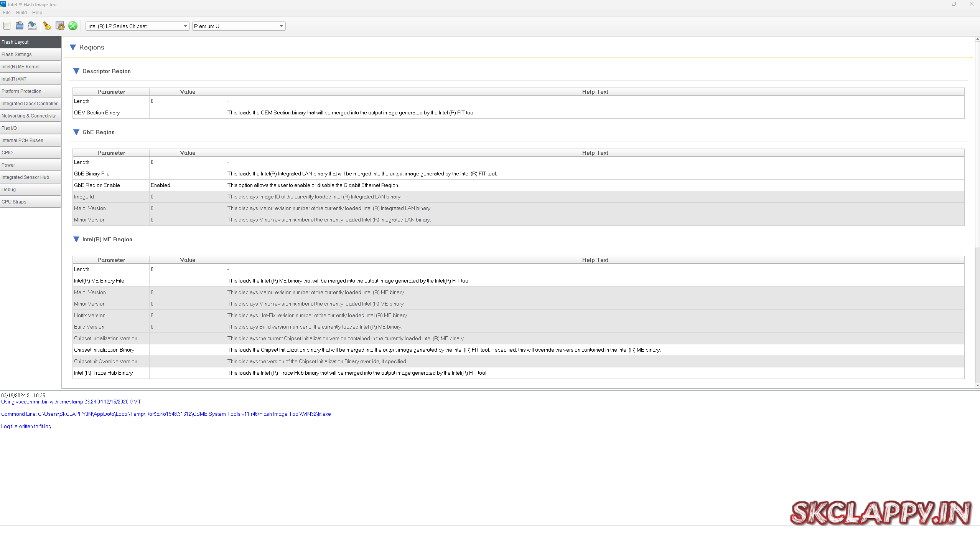Click the green crossed-tools build icon

(x=73, y=26)
